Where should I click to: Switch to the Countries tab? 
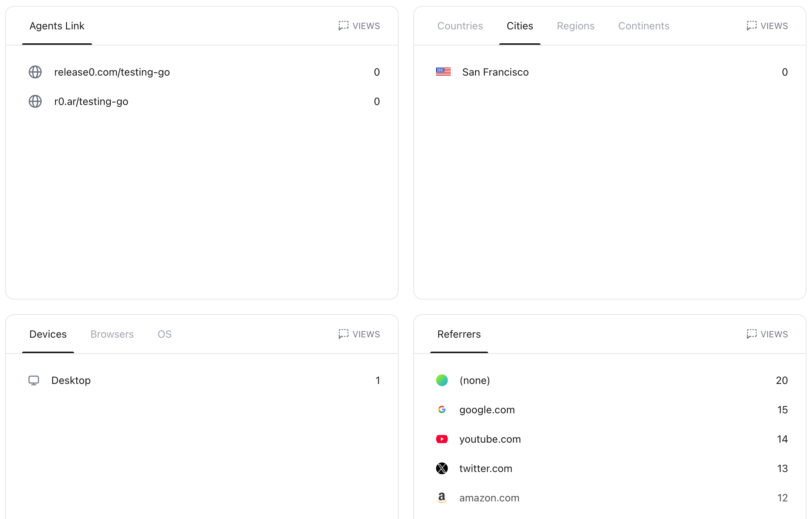(460, 26)
